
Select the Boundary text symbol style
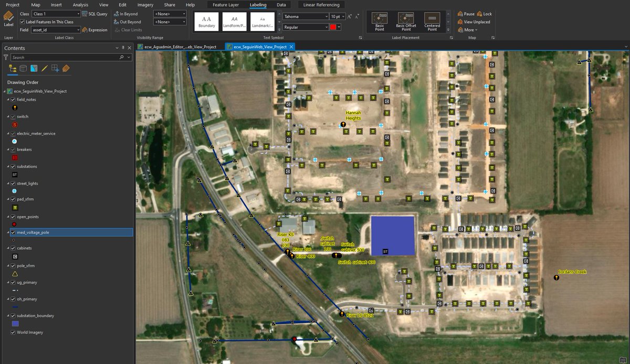tap(206, 22)
